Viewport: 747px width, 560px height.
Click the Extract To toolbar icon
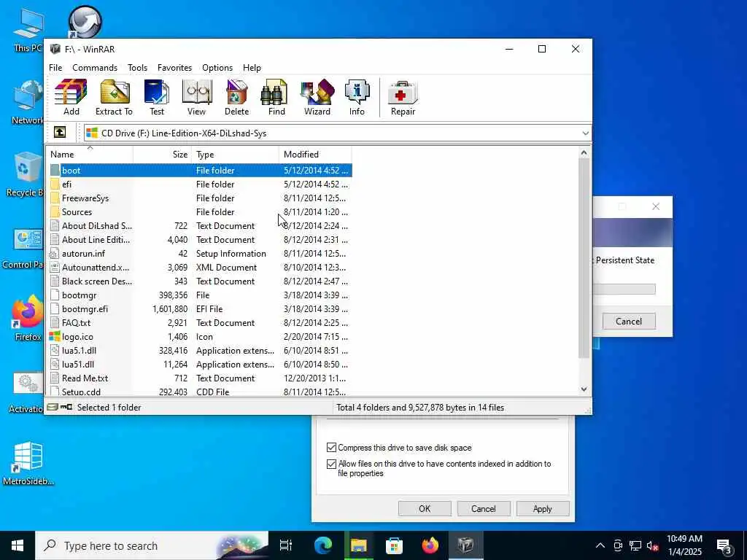click(x=114, y=98)
